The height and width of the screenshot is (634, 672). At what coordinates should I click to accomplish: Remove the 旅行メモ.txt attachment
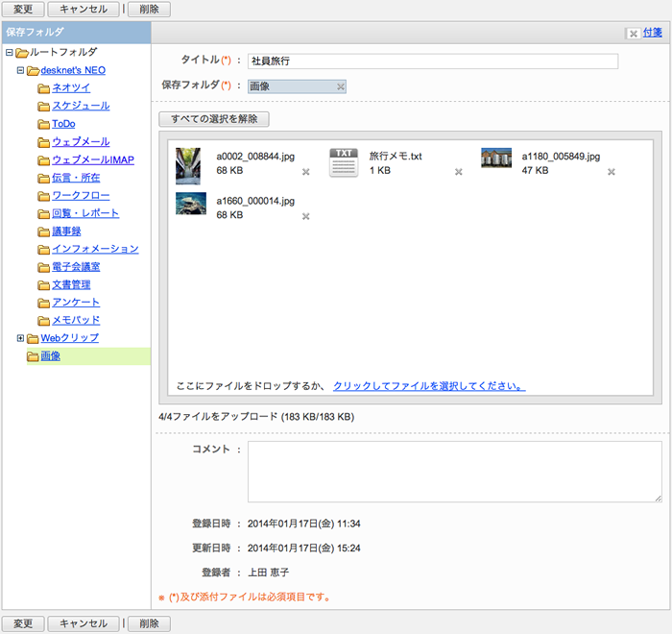[x=459, y=172]
